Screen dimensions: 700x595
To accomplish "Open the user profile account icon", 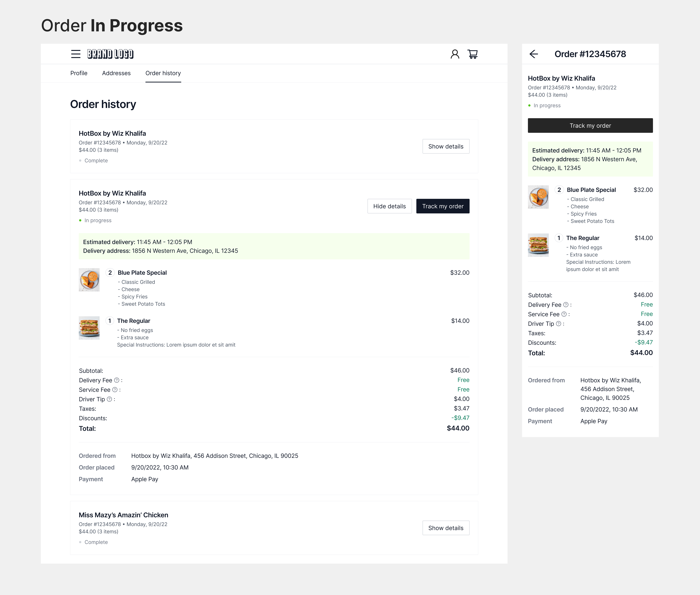I will coord(455,54).
